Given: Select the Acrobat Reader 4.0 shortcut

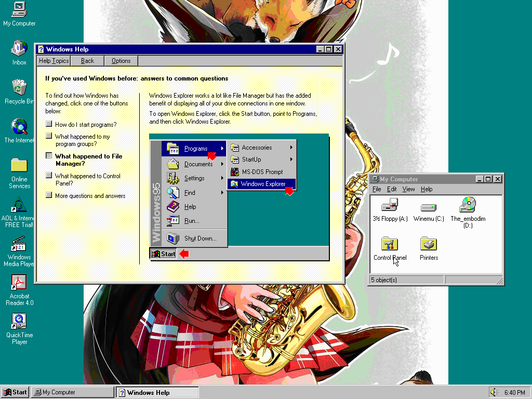Looking at the screenshot, I should point(19,283).
